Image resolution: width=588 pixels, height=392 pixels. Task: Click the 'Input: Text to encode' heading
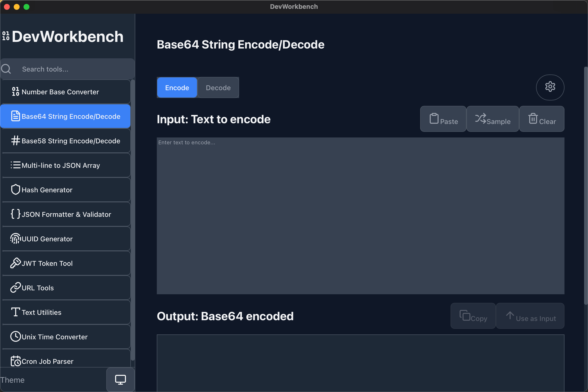click(x=213, y=119)
